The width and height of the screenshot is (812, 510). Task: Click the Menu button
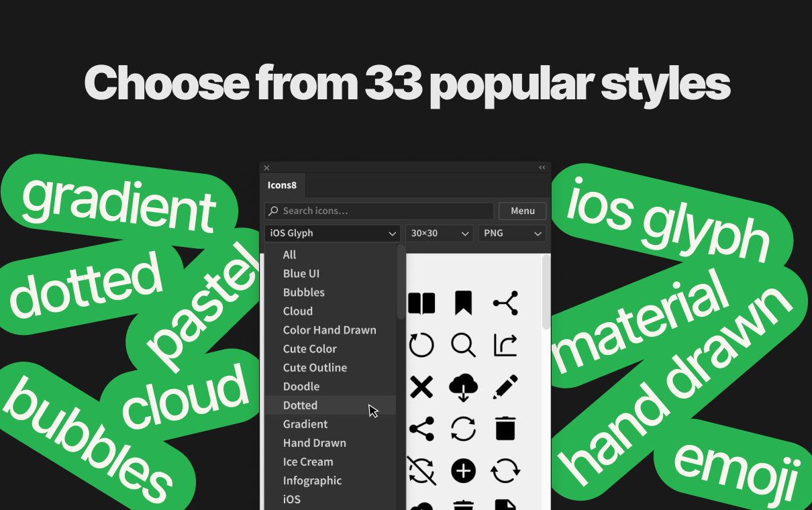tap(522, 210)
